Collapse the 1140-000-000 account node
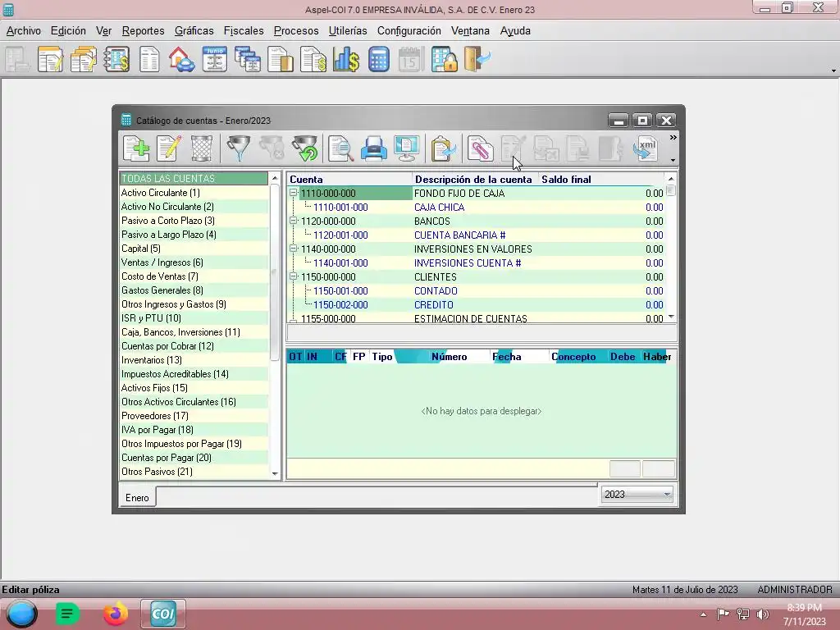 (293, 249)
